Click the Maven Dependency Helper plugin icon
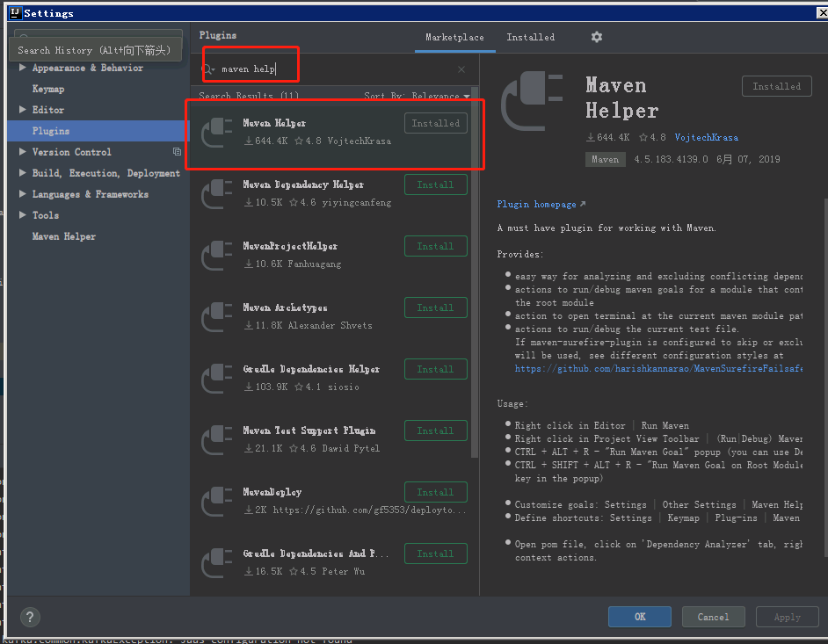Screen dimensions: 828x644 click(x=217, y=194)
